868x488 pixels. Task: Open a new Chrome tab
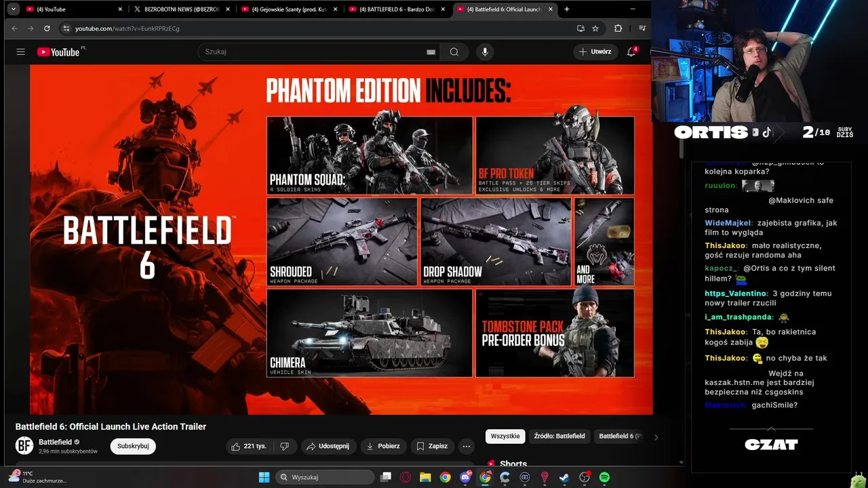[x=567, y=9]
